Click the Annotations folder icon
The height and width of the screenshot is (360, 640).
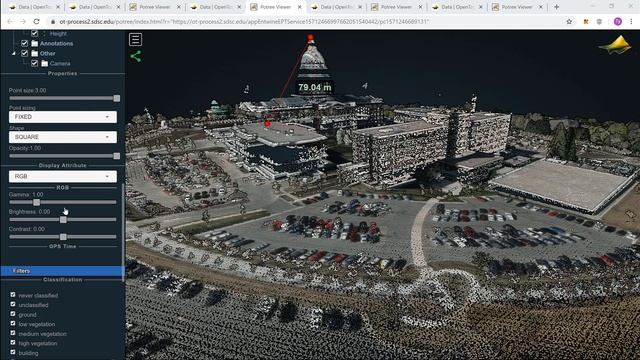point(35,43)
